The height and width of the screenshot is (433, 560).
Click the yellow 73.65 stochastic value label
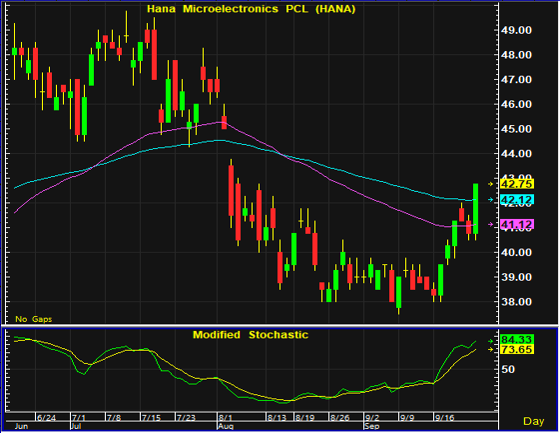click(x=517, y=349)
